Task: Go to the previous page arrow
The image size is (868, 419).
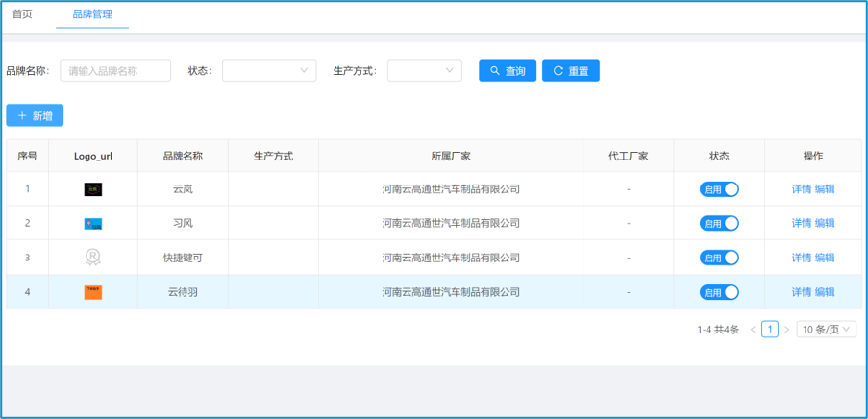Action: pyautogui.click(x=753, y=330)
